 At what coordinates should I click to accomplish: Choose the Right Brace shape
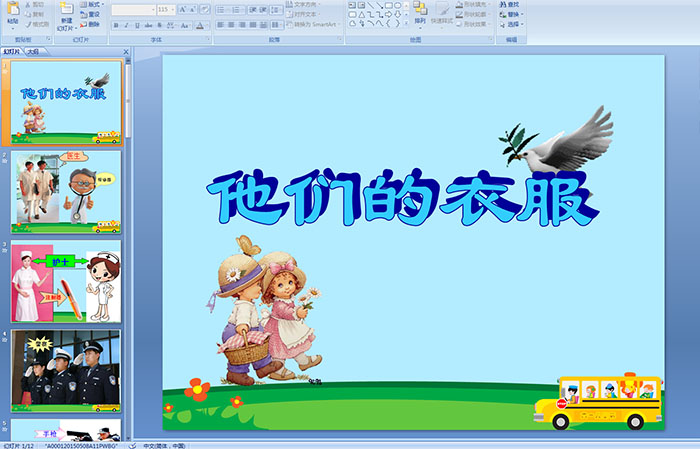pyautogui.click(x=398, y=23)
